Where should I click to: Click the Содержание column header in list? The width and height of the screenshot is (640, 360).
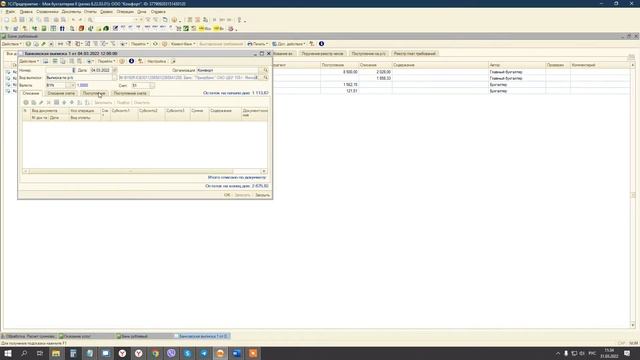(x=440, y=65)
